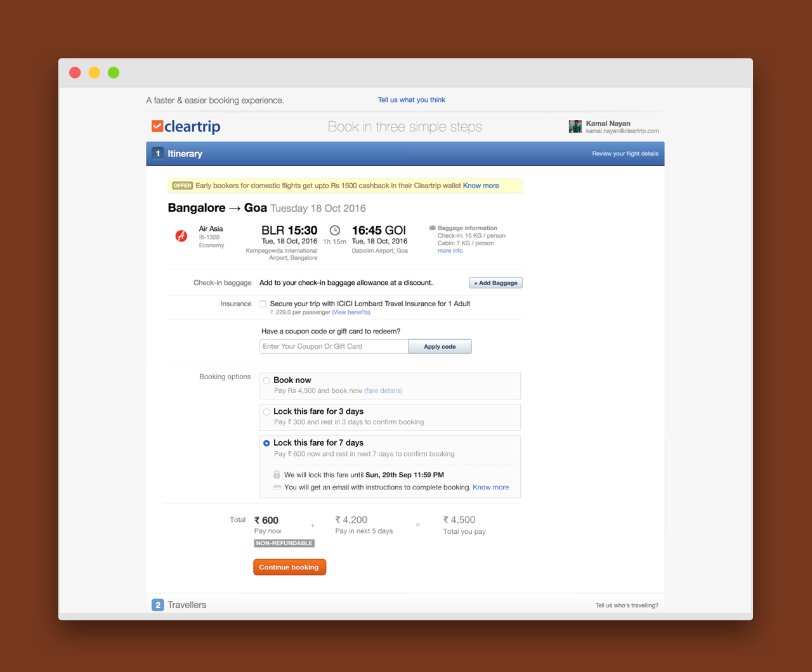Tick the ICICI Lombard Travel Insurance checkbox
This screenshot has width=812, height=672.
tap(263, 304)
